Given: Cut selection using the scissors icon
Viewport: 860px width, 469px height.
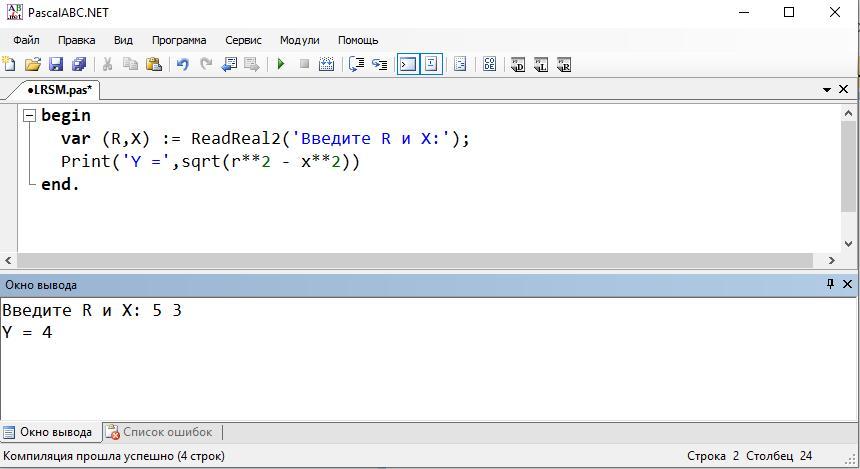Looking at the screenshot, I should click(107, 64).
